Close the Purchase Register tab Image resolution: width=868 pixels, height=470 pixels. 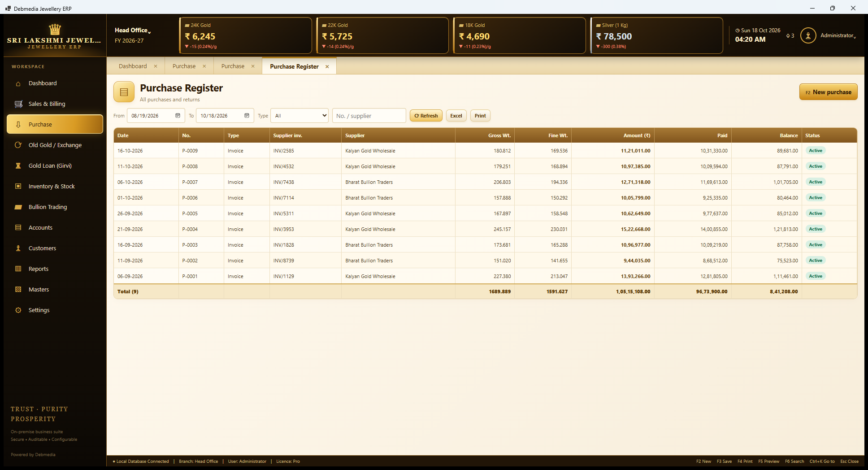pyautogui.click(x=327, y=67)
